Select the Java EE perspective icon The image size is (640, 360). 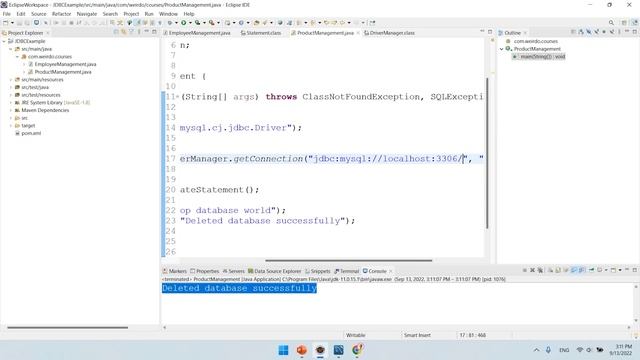coord(635,22)
